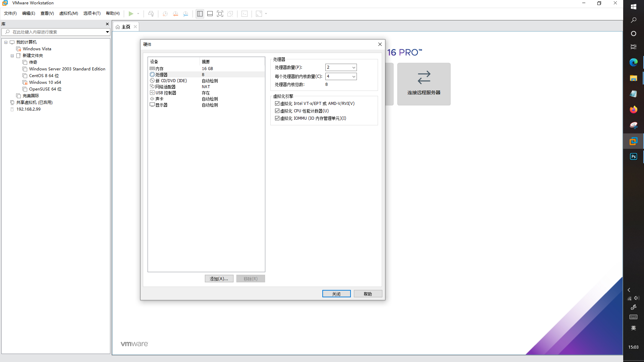Open the 虚拟机(M) menu

(69, 13)
